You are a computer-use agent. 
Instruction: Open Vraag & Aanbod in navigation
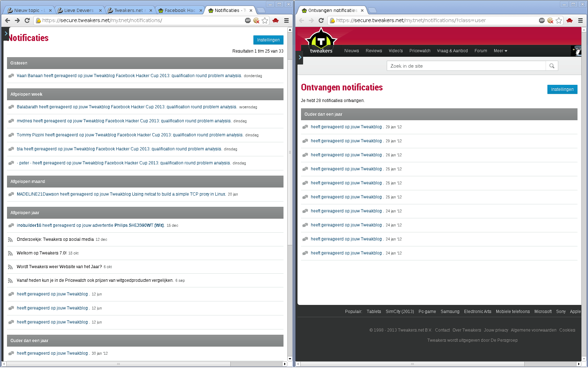pos(452,51)
